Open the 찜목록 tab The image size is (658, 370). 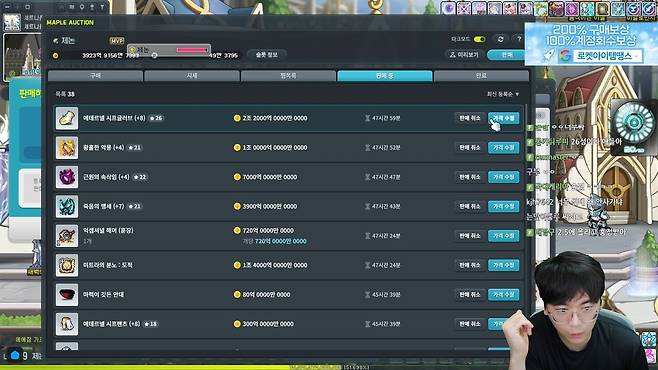[x=288, y=76]
